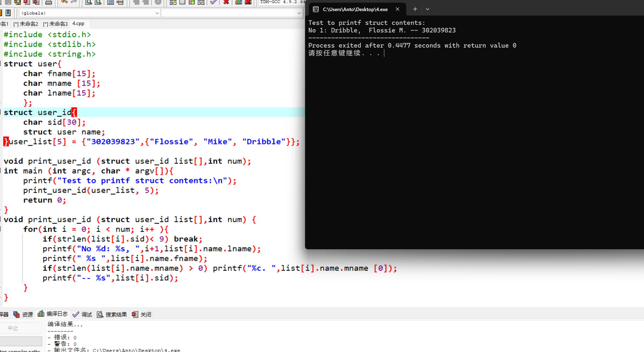
Task: Add a new terminal tab with plus
Action: [415, 9]
